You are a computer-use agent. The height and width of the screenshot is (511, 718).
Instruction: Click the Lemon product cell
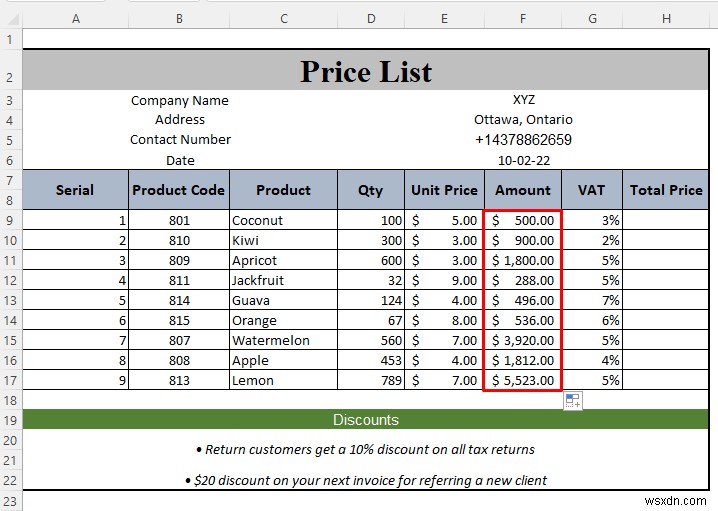[x=283, y=380]
